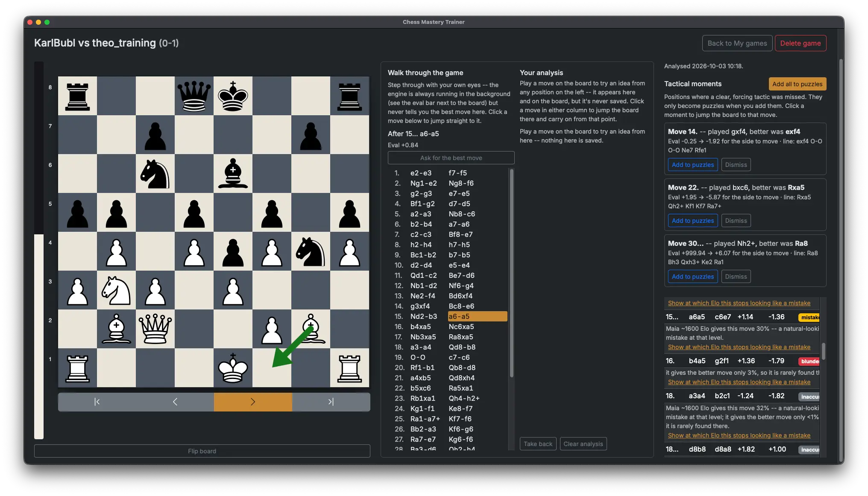Click the mistakes list scrollbar thumb
868x496 pixels.
pos(823,351)
